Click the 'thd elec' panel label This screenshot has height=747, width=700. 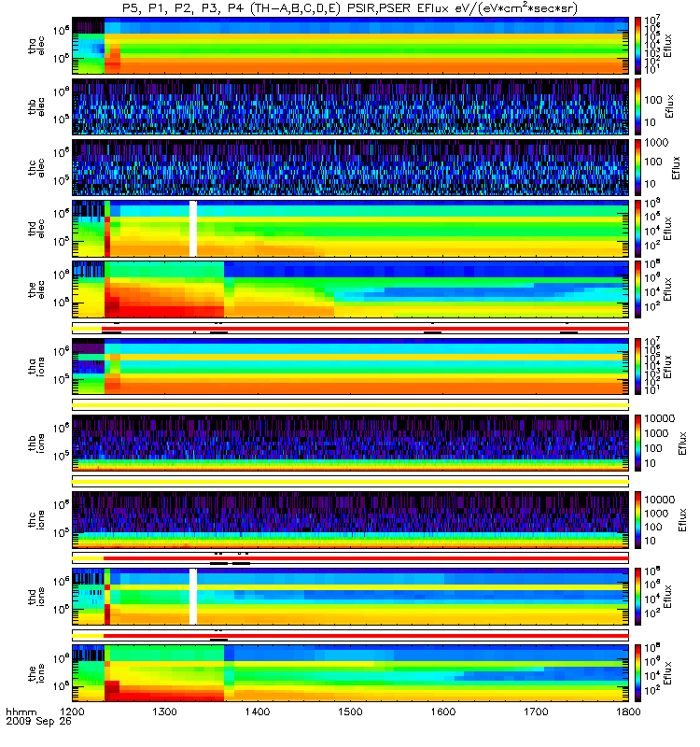36,229
